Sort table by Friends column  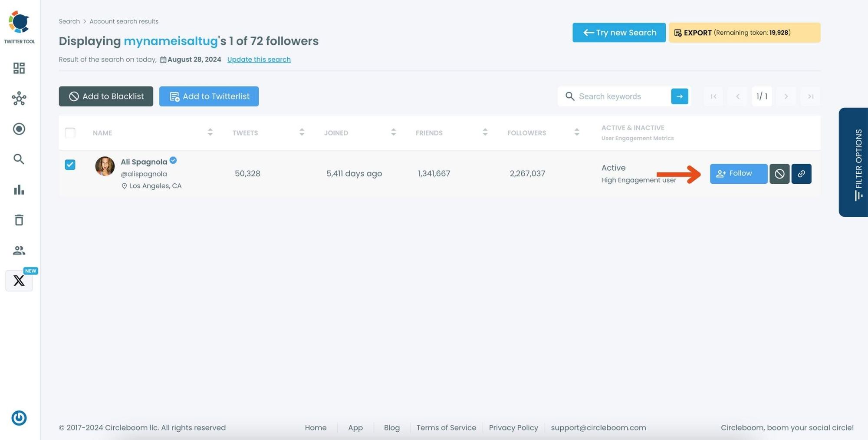485,132
